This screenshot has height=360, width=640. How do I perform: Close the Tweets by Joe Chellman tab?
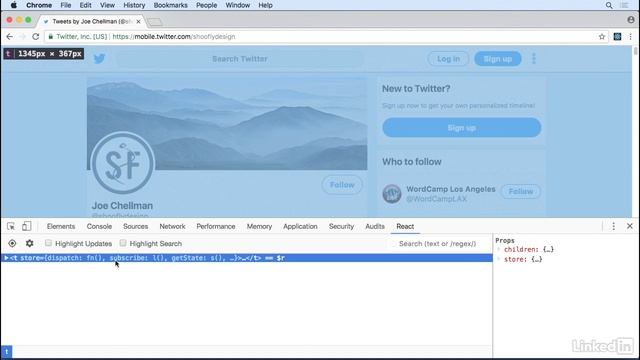(138, 22)
